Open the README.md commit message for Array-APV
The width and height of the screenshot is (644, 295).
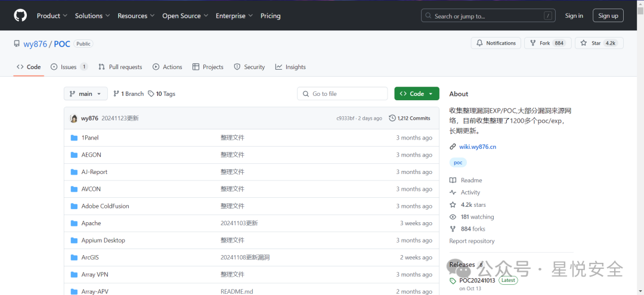pos(237,291)
